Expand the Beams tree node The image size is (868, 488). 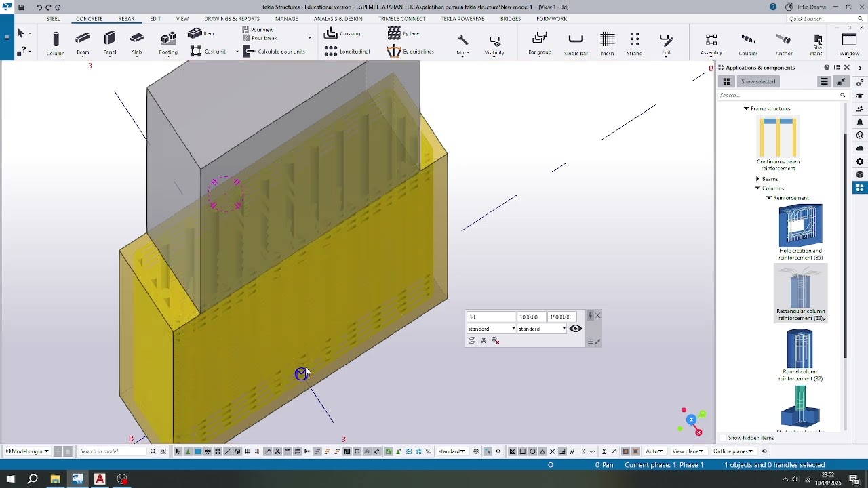click(757, 179)
